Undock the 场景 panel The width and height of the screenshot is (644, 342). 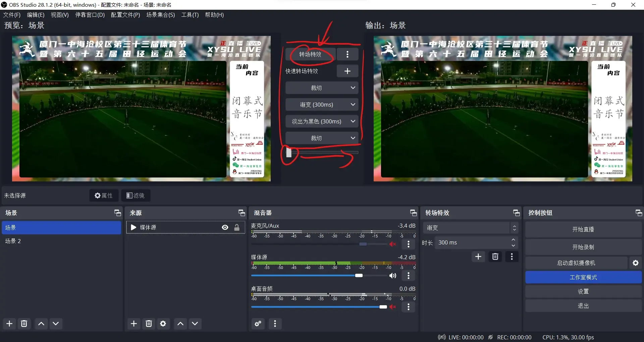(x=117, y=213)
